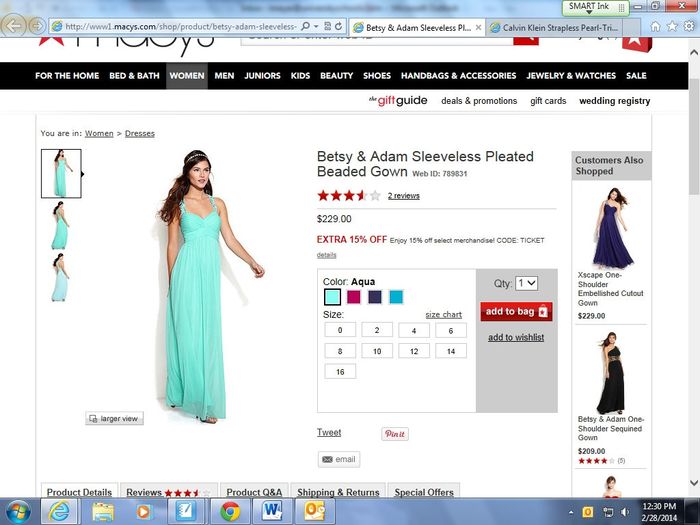Select size 4
700x525 pixels.
414,331
